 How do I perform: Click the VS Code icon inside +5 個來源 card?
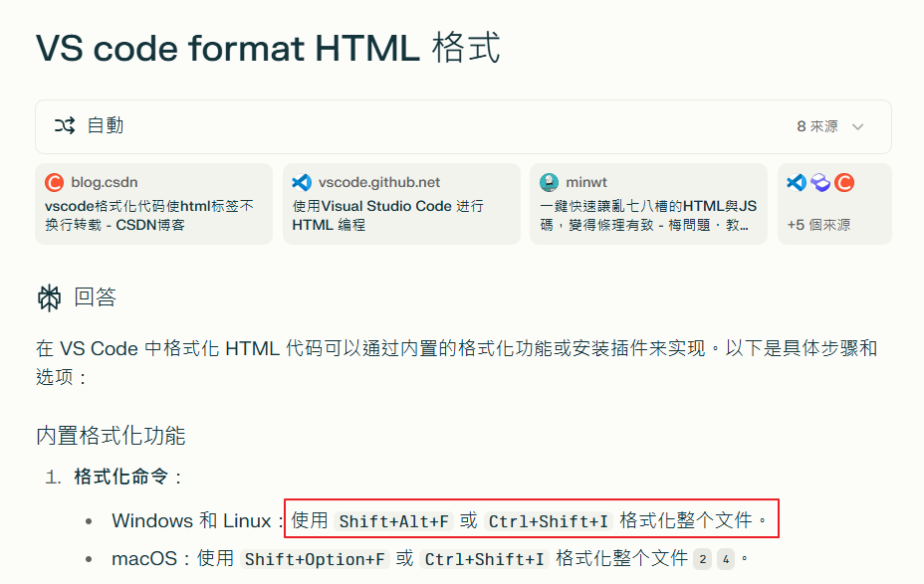[x=797, y=183]
